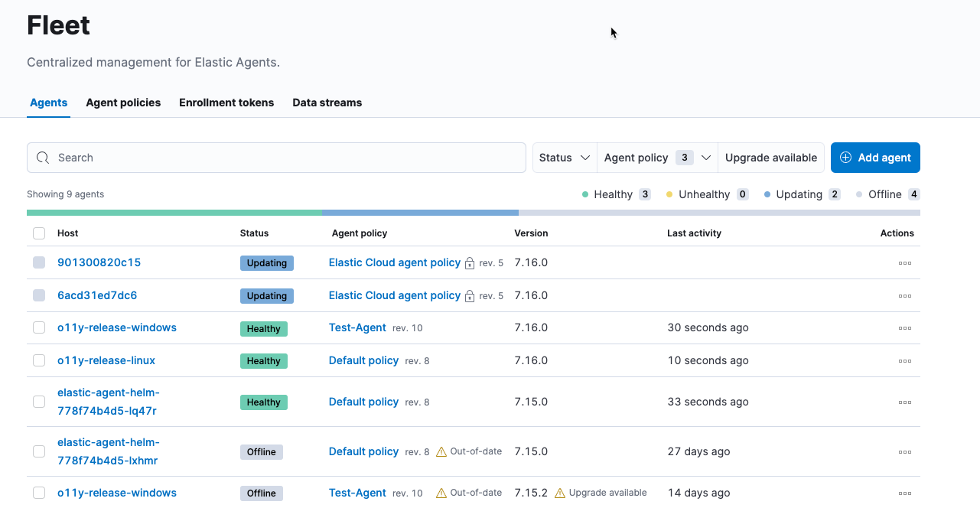Click the Out-of-date warning triangle for elastic-agent-helm-778f74b4d5-lxhmr
The image size is (980, 508).
pyautogui.click(x=441, y=451)
